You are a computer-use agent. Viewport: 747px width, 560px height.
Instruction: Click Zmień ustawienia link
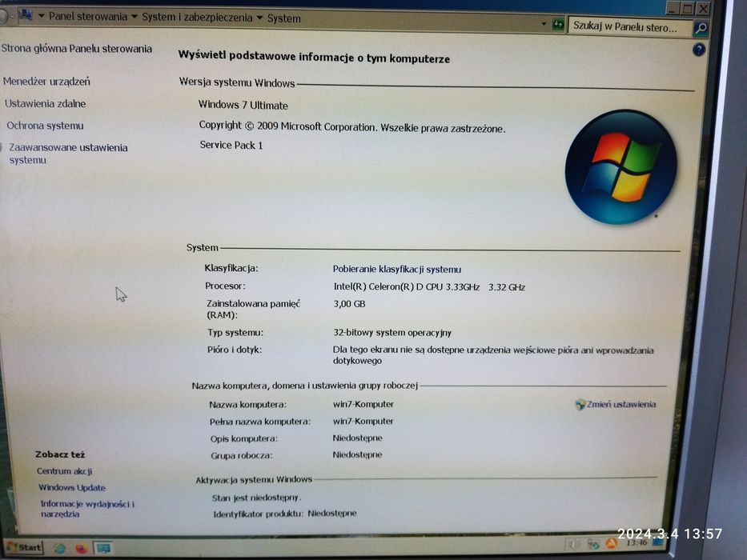(x=621, y=404)
